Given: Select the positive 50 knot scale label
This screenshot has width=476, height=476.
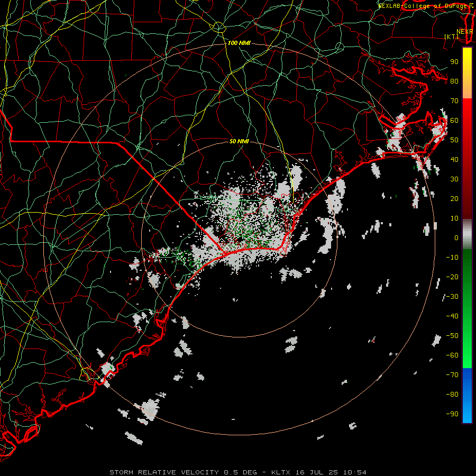Looking at the screenshot, I should 454,140.
